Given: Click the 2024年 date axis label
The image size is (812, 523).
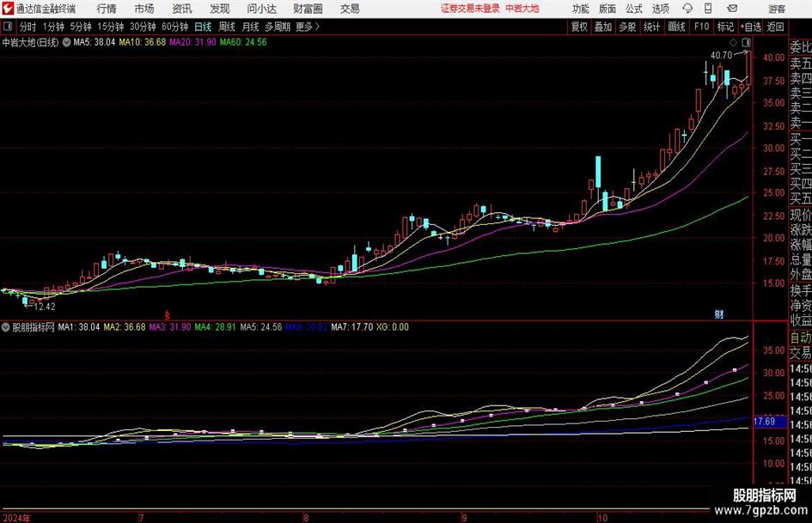Looking at the screenshot, I should point(16,518).
